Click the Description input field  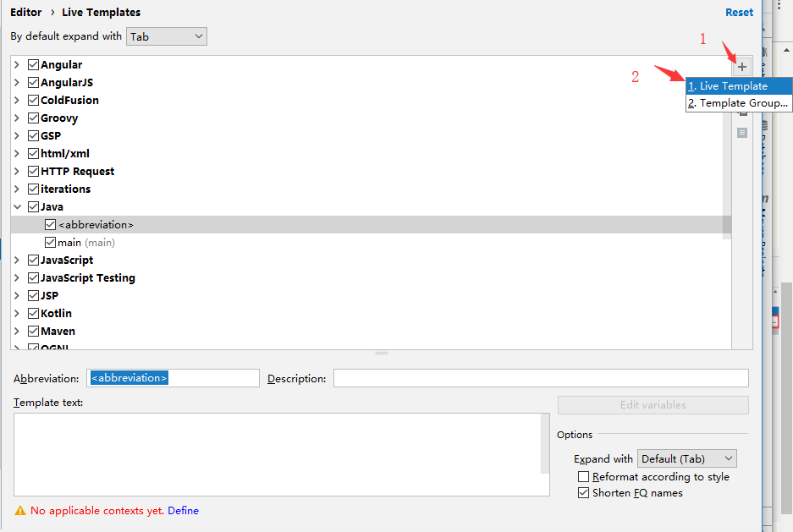(x=541, y=378)
